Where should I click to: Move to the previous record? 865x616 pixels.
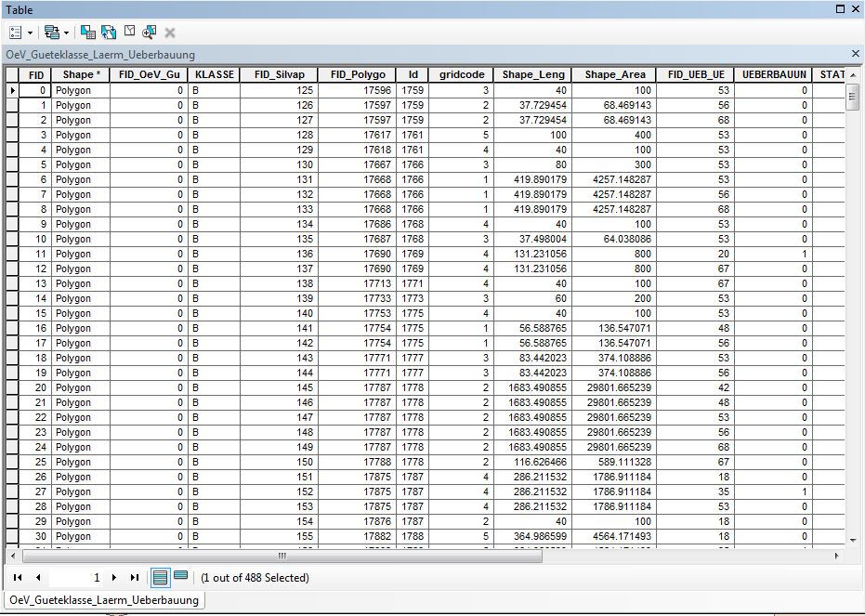37,577
